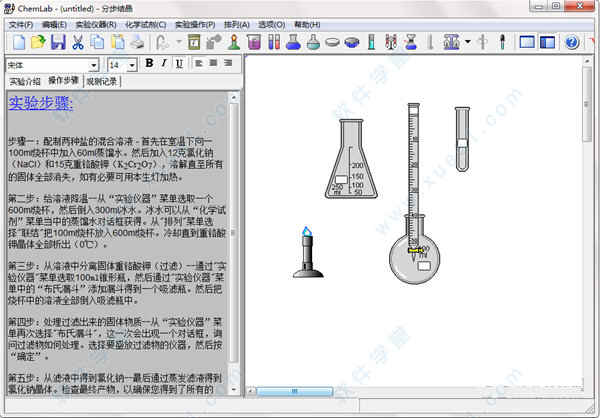Click the burette's yellow stopcock
The image size is (600, 418).
[x=415, y=250]
